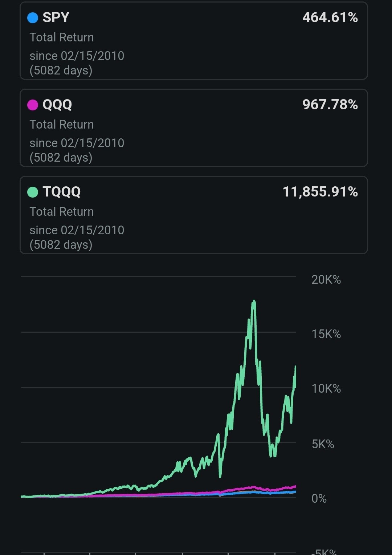Click the 10K% y-axis label
392x555 pixels.
click(x=326, y=389)
